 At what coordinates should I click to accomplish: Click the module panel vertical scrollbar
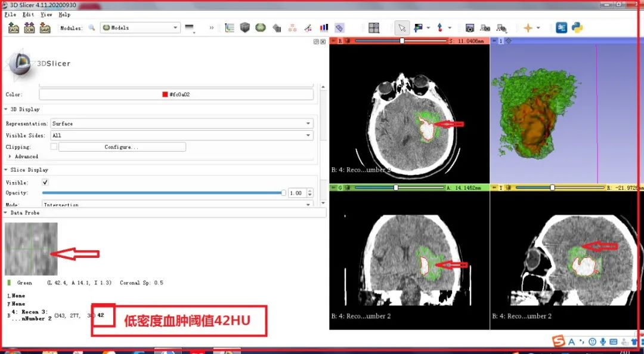[x=323, y=144]
